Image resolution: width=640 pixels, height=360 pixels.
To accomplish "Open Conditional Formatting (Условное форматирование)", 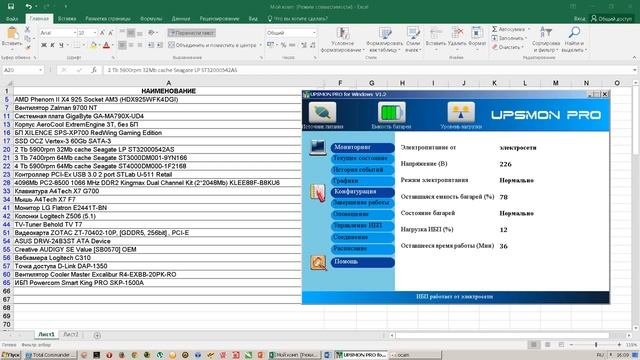I will click(x=342, y=39).
